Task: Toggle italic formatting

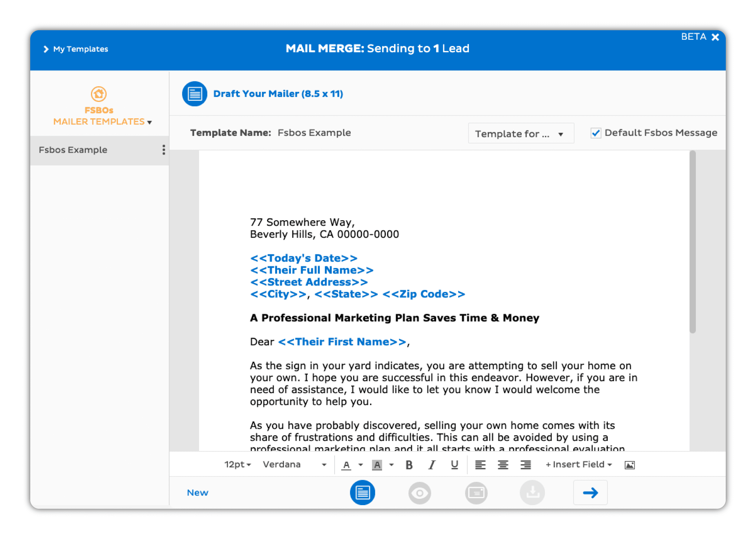Action: (432, 465)
